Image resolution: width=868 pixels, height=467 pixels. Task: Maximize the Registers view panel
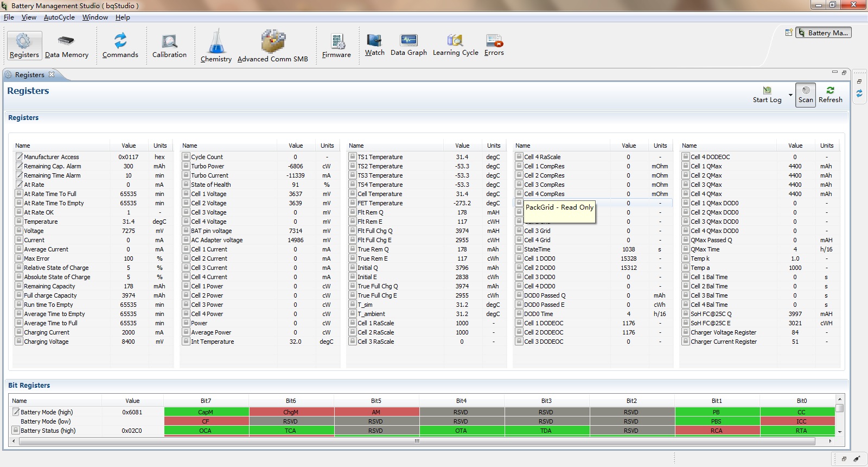pos(844,72)
